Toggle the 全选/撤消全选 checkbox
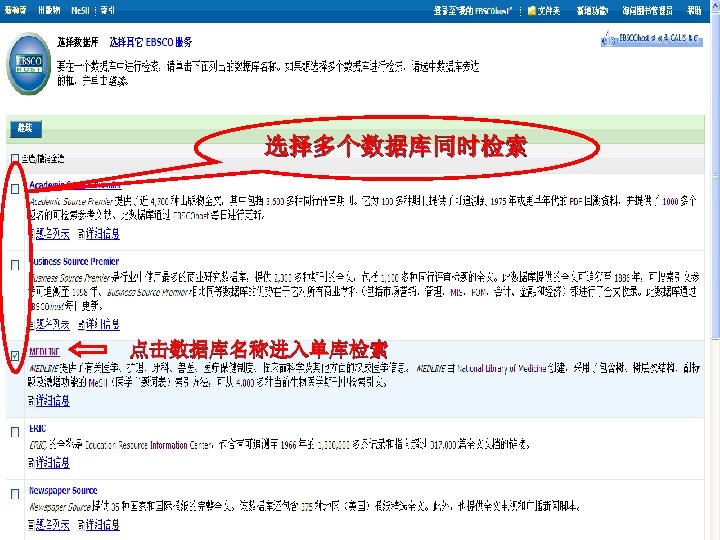This screenshot has height=540, width=720. pyautogui.click(x=15, y=158)
